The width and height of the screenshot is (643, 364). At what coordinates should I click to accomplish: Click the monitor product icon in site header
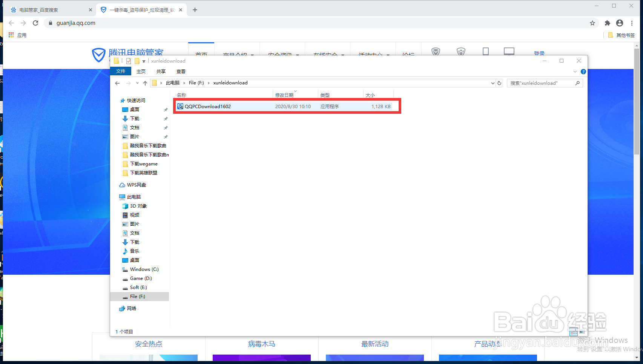coord(509,51)
